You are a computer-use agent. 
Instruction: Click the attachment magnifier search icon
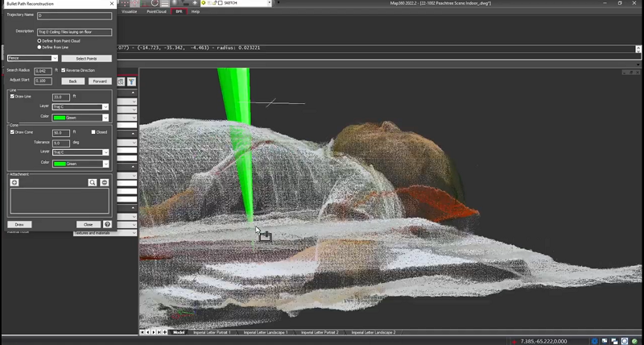point(93,183)
